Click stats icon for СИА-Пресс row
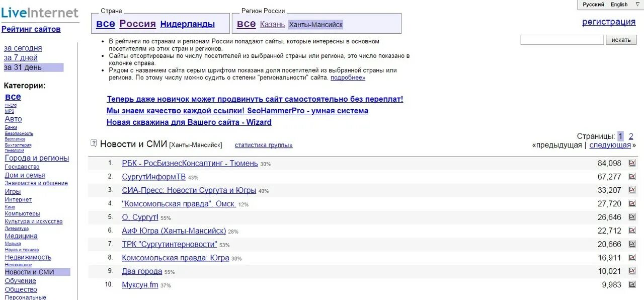This screenshot has width=644, height=300. point(632,190)
